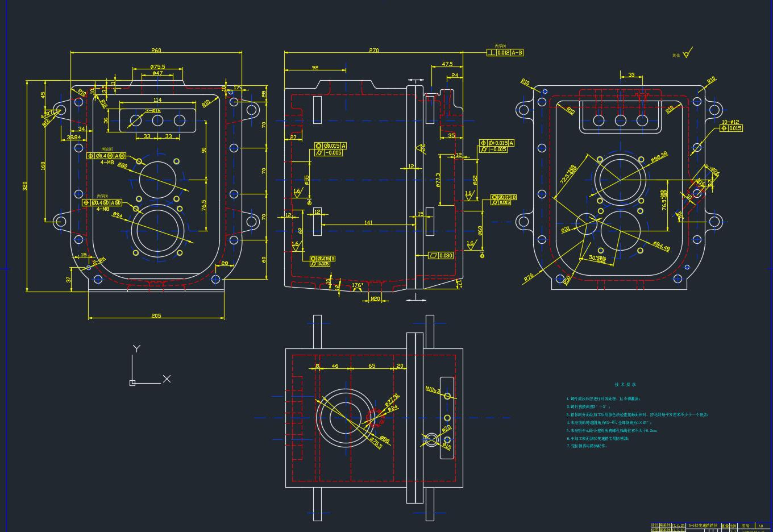Select the M20 thread callout

(x=375, y=298)
